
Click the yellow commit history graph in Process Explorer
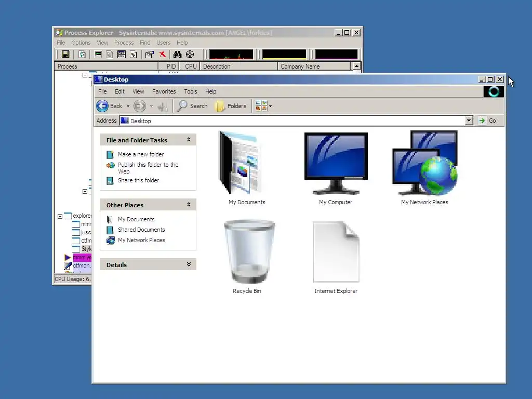(x=284, y=54)
